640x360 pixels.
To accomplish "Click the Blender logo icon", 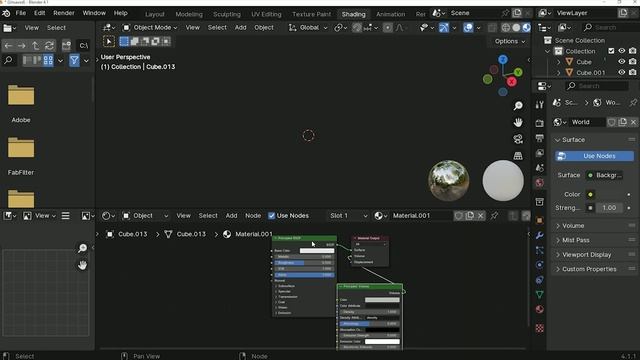I will coord(6,13).
